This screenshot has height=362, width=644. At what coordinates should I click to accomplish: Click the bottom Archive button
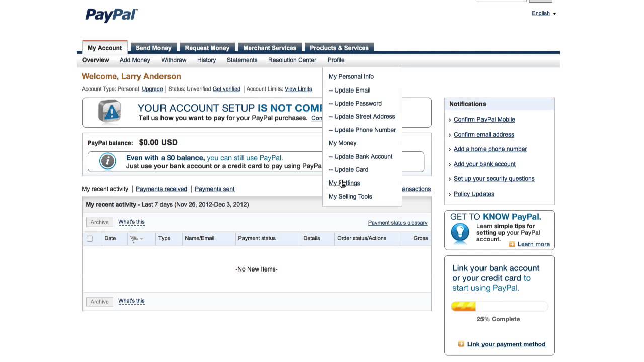pos(99,301)
